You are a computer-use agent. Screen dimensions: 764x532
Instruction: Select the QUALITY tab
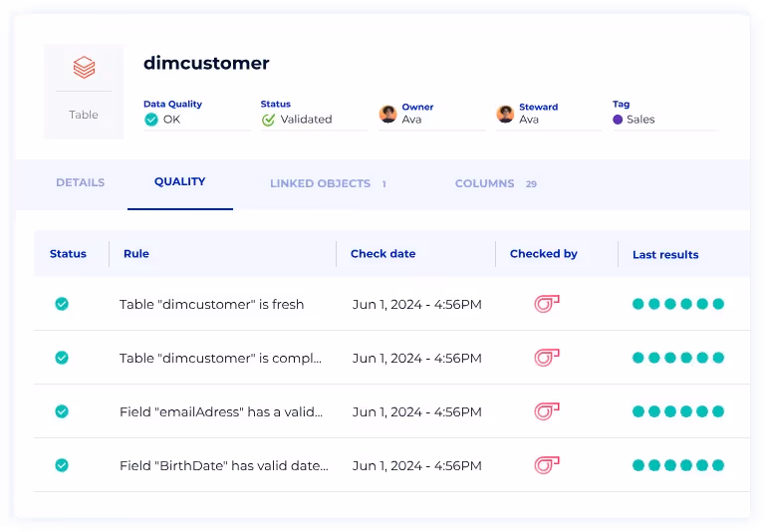click(179, 181)
